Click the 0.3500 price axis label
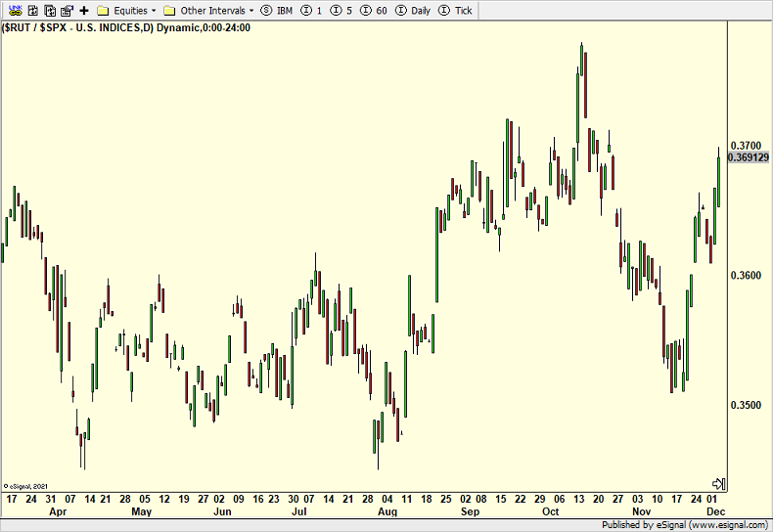This screenshot has height=532, width=773. click(746, 405)
